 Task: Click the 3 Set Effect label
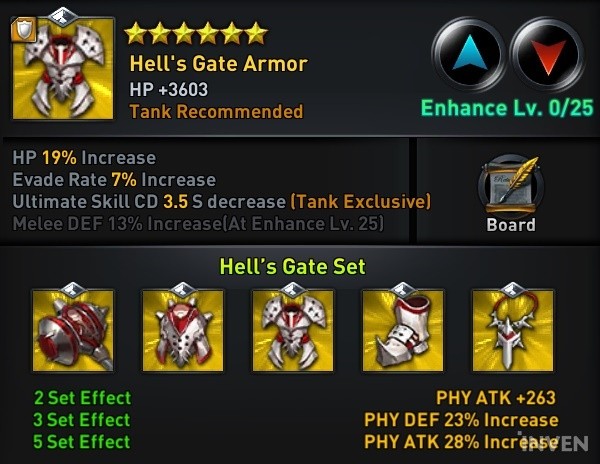pyautogui.click(x=82, y=420)
